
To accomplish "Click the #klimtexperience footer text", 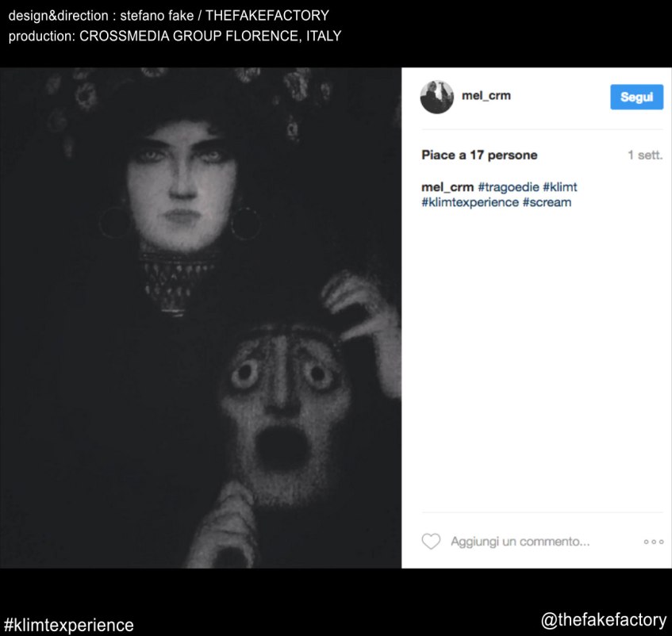I will [x=68, y=625].
